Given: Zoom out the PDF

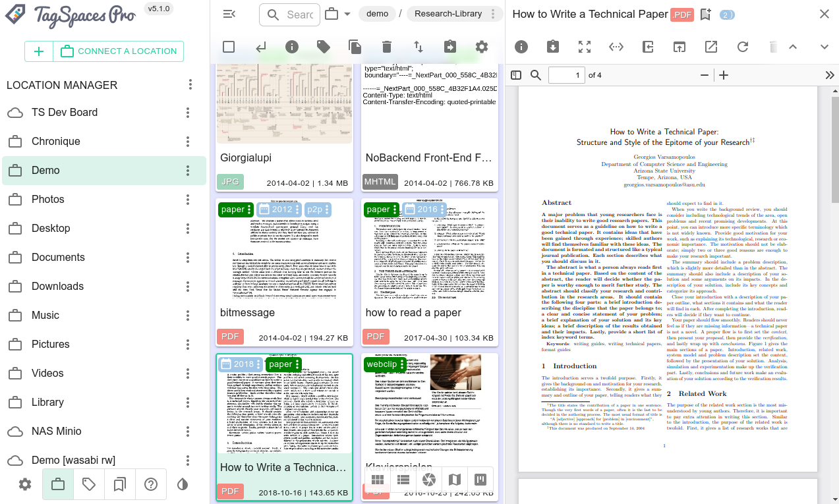Looking at the screenshot, I should point(705,75).
